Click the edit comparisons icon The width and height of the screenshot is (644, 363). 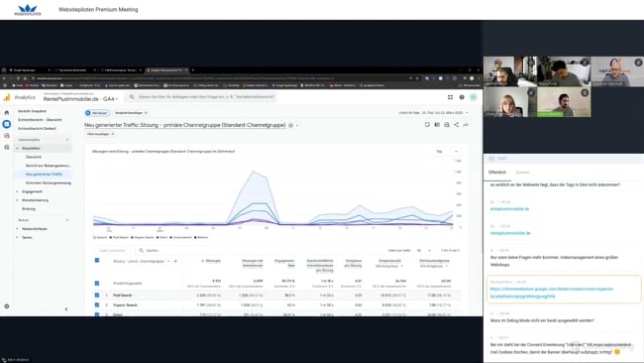tap(437, 125)
